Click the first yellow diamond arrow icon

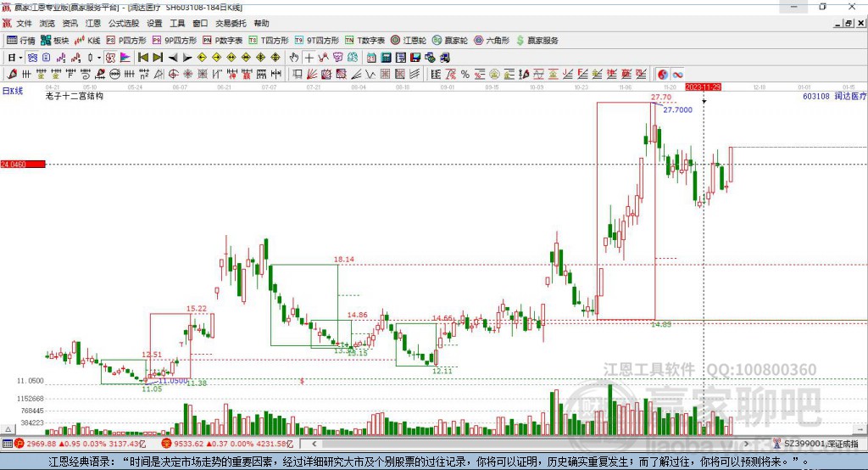click(202, 58)
